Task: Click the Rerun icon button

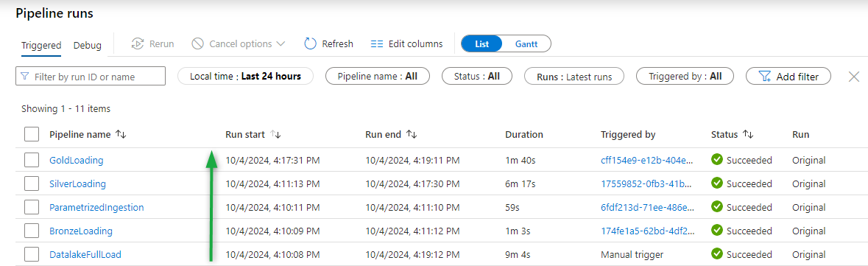Action: coord(152,43)
